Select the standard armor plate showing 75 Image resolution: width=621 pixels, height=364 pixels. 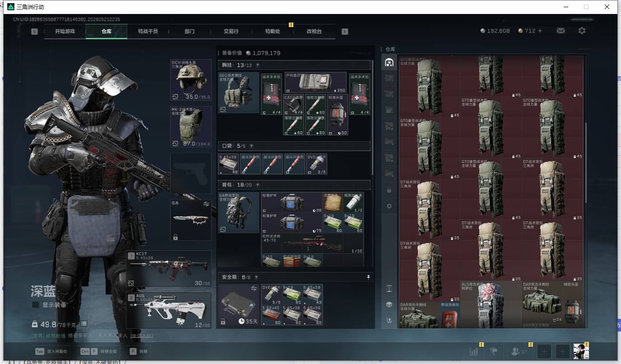click(292, 223)
